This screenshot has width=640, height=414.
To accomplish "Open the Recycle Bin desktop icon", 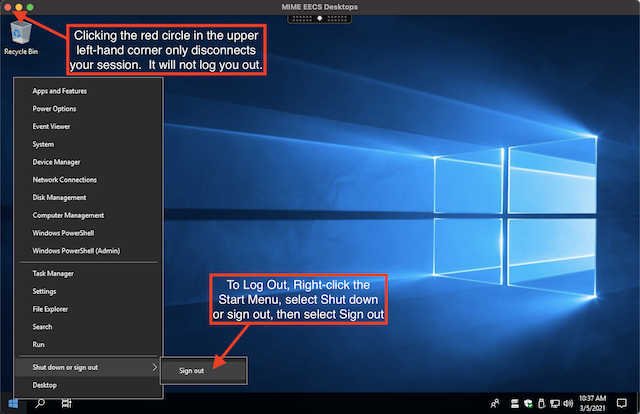I will 20,38.
